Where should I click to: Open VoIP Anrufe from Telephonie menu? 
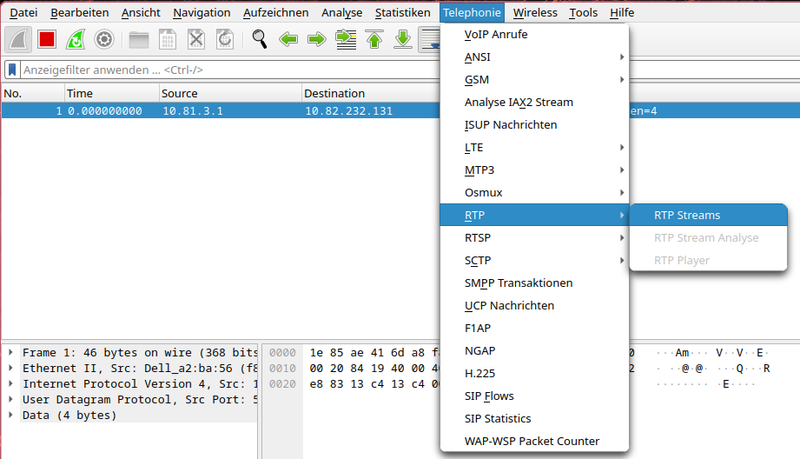coord(496,34)
